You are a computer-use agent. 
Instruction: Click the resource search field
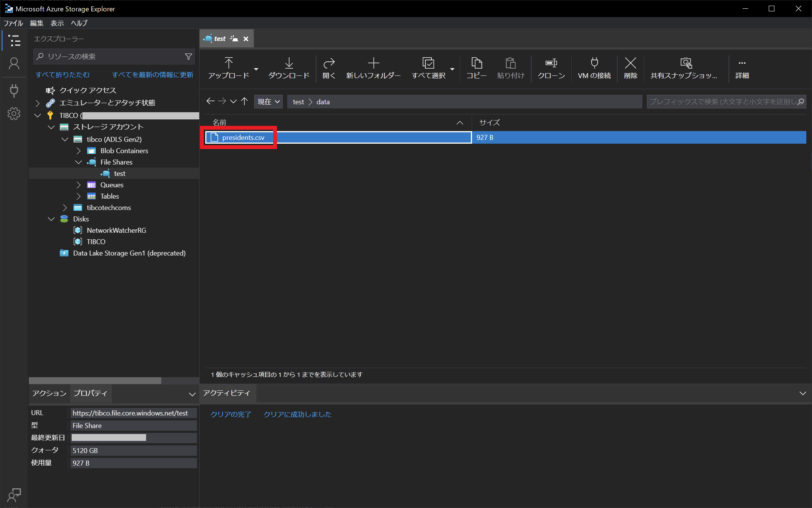pos(114,56)
